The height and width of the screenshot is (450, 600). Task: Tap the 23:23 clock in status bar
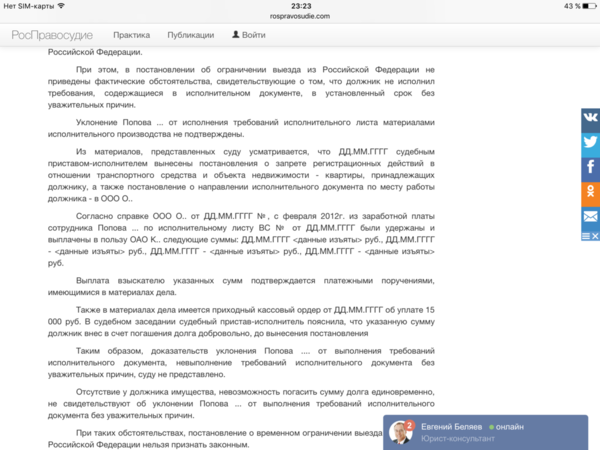click(x=300, y=5)
